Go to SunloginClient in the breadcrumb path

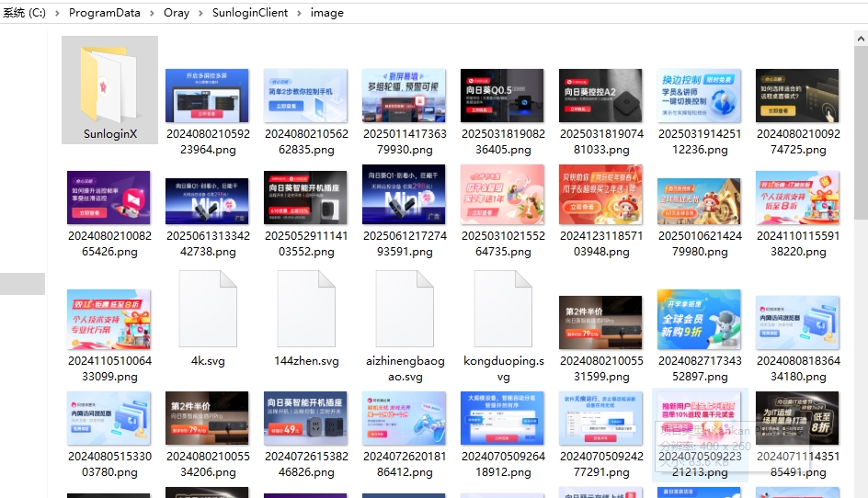[x=250, y=13]
